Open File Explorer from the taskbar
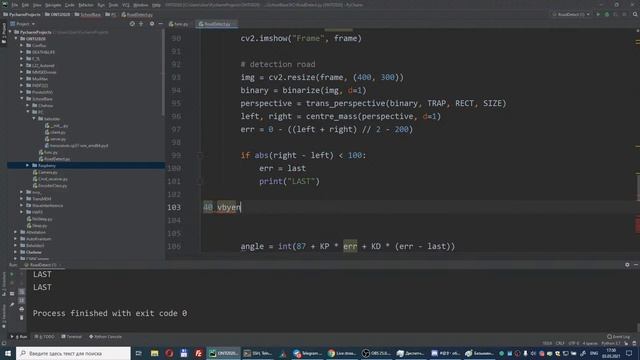The height and width of the screenshot is (360, 640). click(x=154, y=353)
